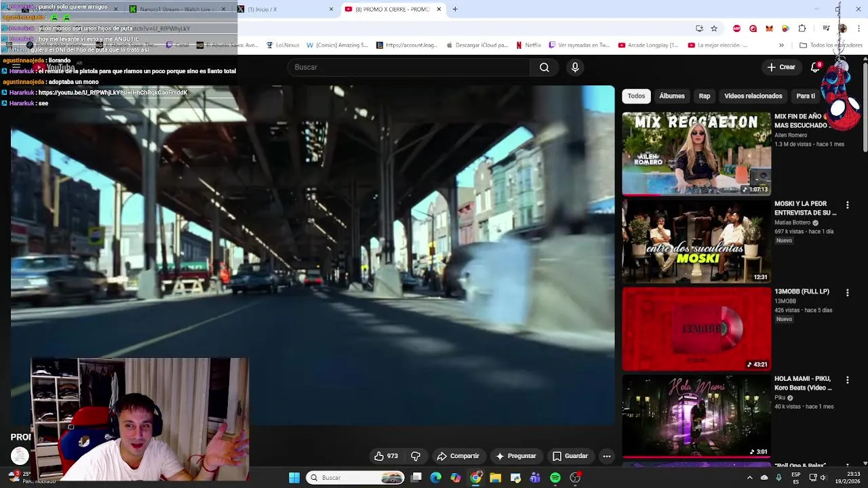The height and width of the screenshot is (488, 868).
Task: Click the Allen Romero channel name
Action: click(791, 135)
